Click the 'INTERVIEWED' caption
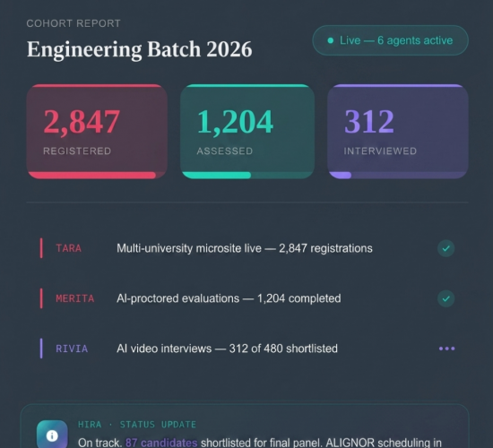 click(x=380, y=151)
